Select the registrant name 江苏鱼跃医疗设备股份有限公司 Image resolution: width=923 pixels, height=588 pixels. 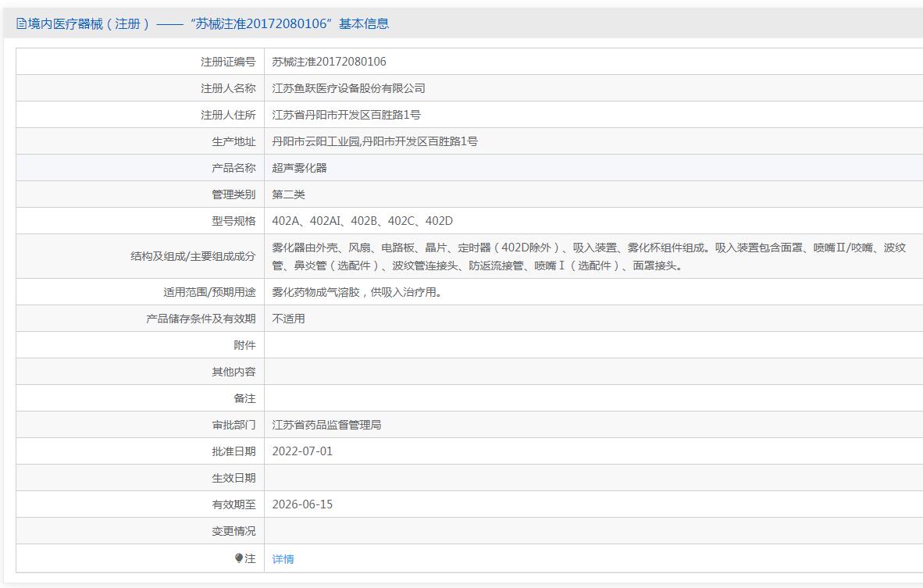[348, 88]
